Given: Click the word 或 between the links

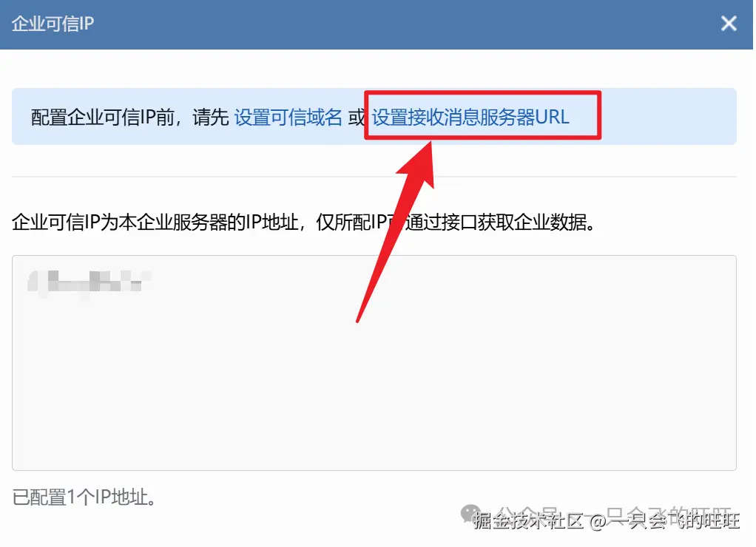Looking at the screenshot, I should 357,117.
